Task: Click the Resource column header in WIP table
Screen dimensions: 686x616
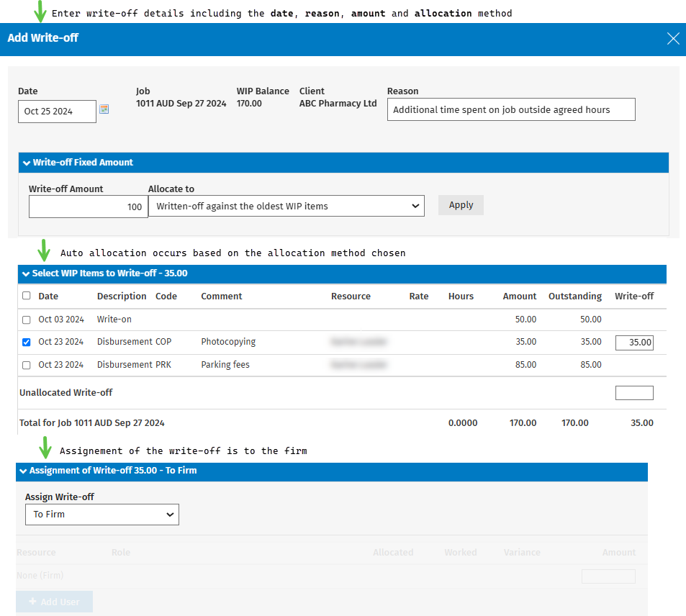Action: 351,296
